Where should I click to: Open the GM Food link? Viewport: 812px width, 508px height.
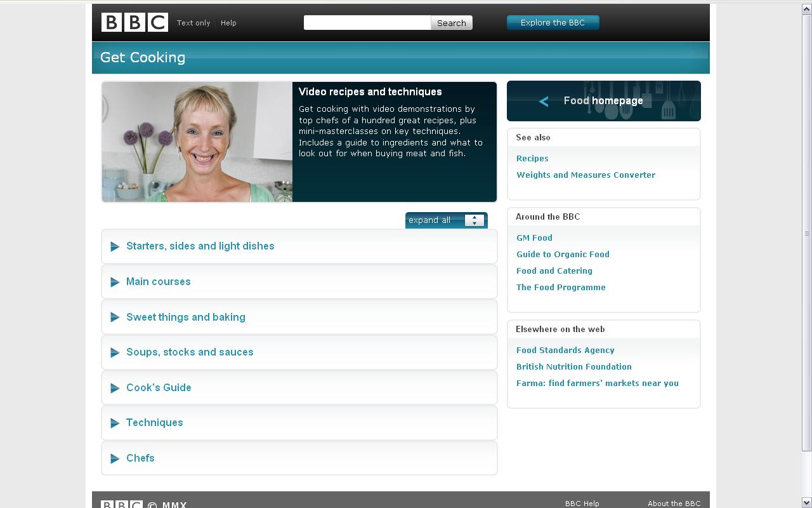tap(534, 237)
